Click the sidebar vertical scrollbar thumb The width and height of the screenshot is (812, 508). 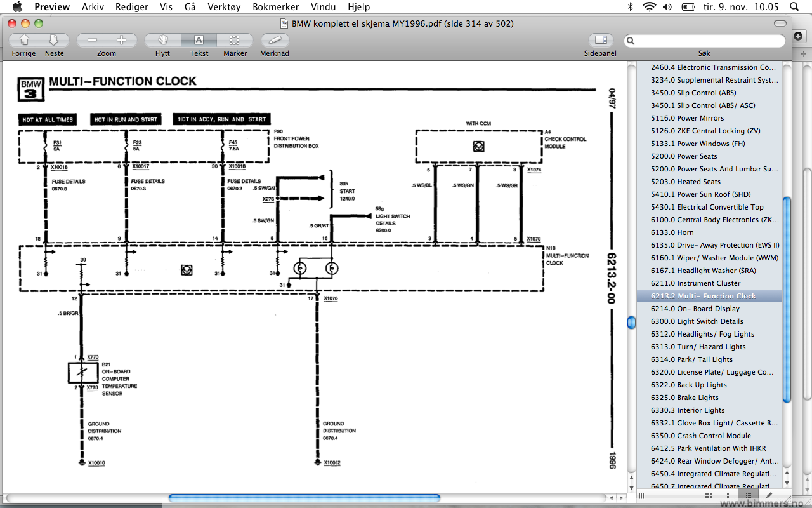[x=787, y=299]
